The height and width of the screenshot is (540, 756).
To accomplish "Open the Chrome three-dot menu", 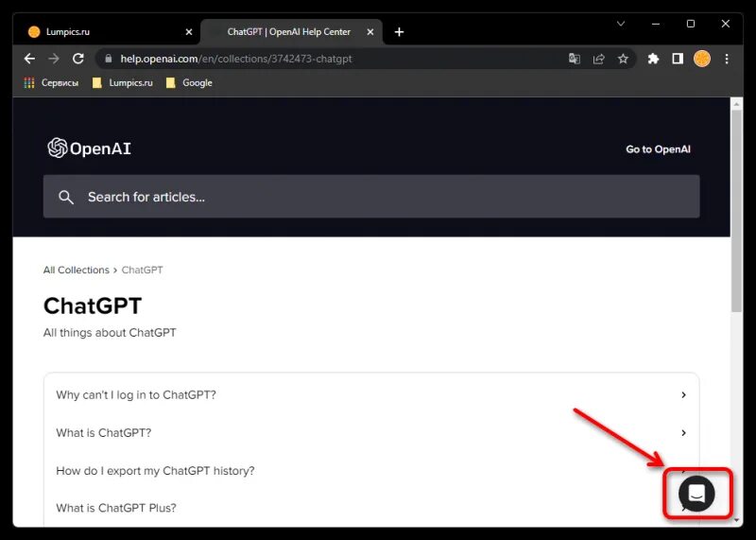I will pyautogui.click(x=727, y=59).
